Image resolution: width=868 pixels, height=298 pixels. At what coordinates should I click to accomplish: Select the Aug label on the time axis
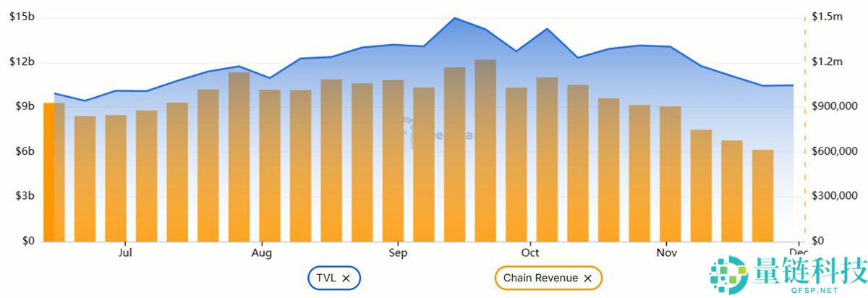tap(262, 253)
